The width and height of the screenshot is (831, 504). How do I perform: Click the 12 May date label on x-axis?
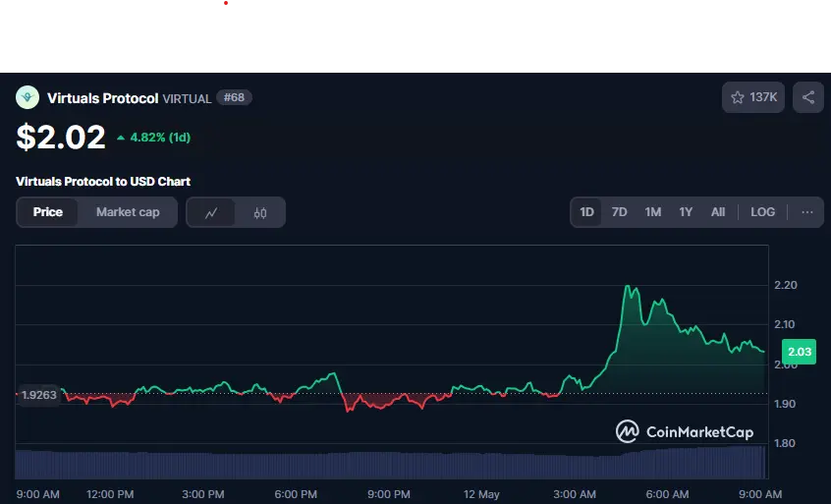481,494
